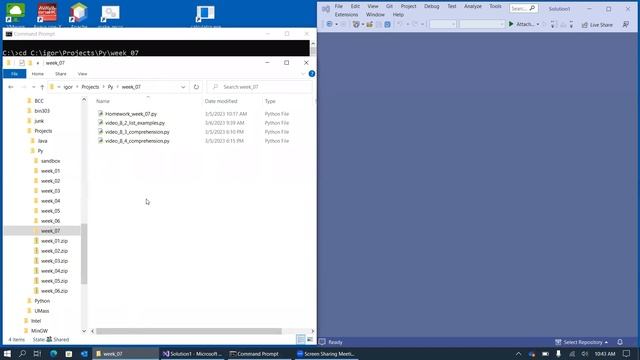Viewport: 640px width, 360px height.
Task: Select the BCC folder in navigation tree
Action: point(39,101)
